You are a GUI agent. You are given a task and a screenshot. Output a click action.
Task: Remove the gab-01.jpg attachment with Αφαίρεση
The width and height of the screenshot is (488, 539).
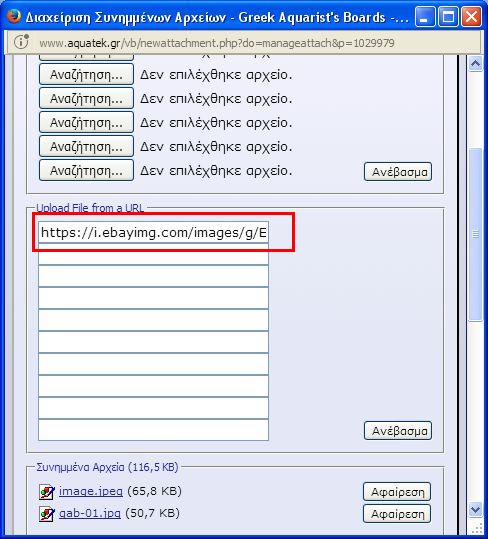coord(397,514)
